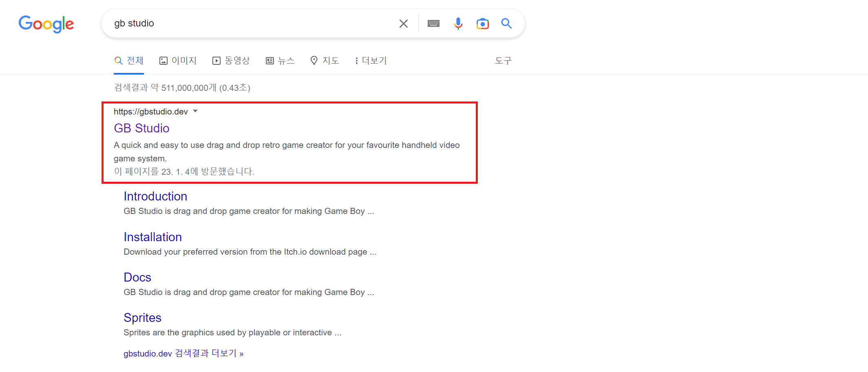Screen dimensions: 868x372
Task: Open the on-screen keyboard icon
Action: click(x=433, y=24)
